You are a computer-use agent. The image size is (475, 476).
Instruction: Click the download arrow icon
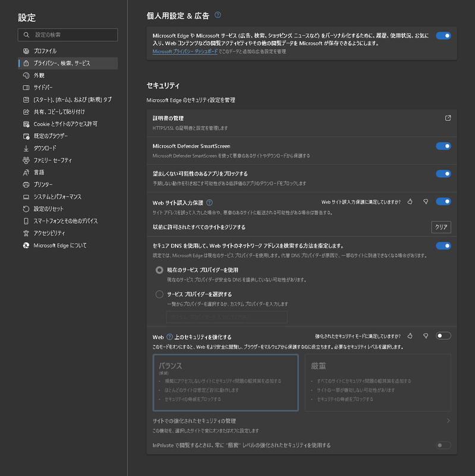26,148
